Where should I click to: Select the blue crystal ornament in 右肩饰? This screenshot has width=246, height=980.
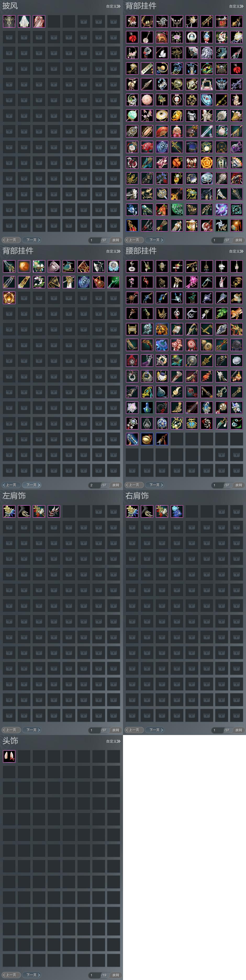pos(177,511)
